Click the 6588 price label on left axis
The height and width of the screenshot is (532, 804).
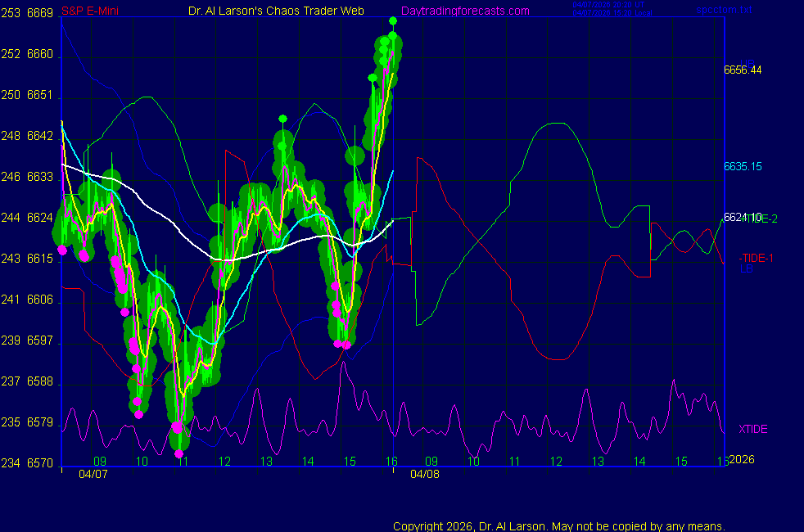pyautogui.click(x=40, y=381)
